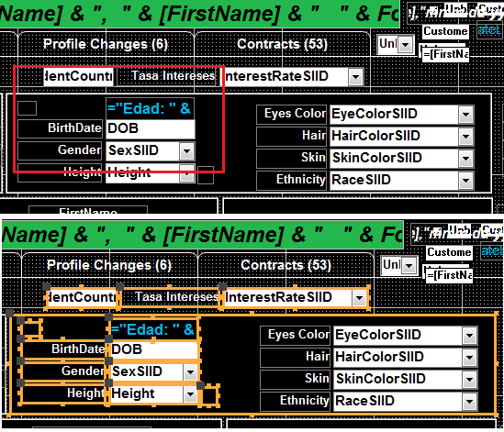Open InterestRateSIID dropdown arrow in lower form
Screen dimensions: 504x432
coord(359,298)
